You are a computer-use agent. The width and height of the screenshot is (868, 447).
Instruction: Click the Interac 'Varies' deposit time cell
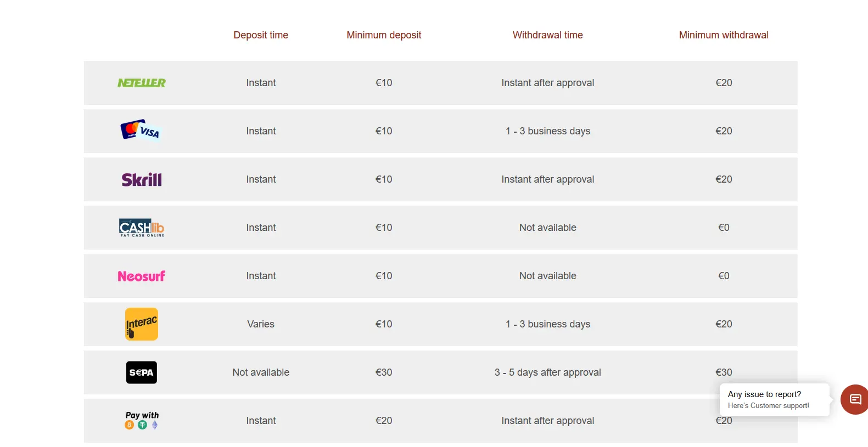pyautogui.click(x=261, y=324)
